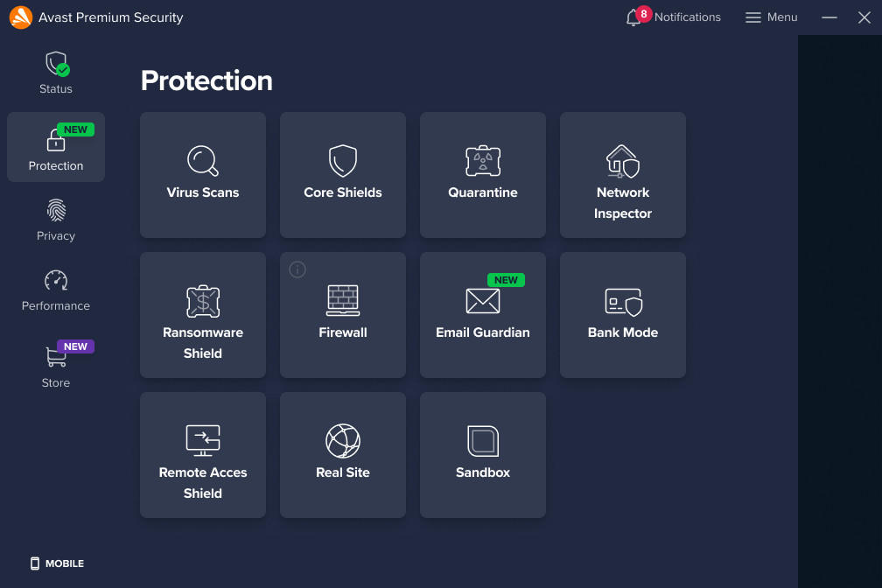The image size is (882, 588).
Task: Select the Protection sidebar tab
Action: point(56,147)
